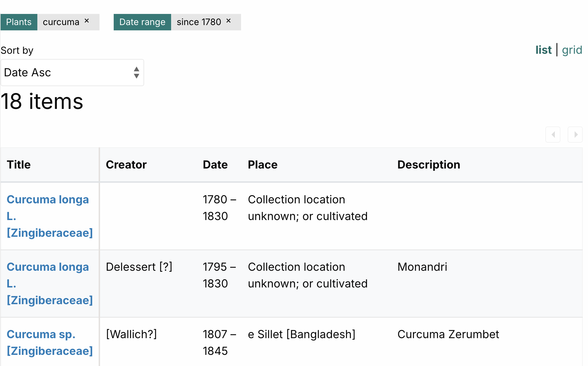Click the Date column header
The image size is (588, 366).
(x=215, y=165)
